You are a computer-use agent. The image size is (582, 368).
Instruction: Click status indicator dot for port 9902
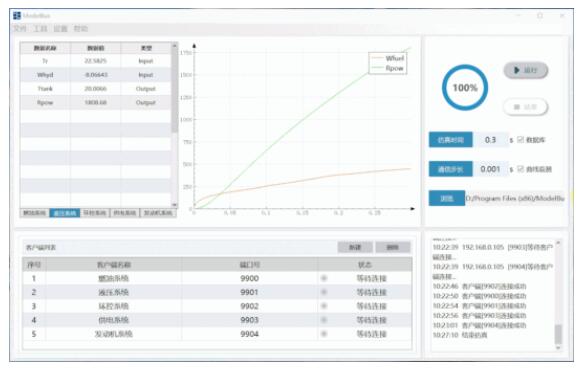pyautogui.click(x=324, y=306)
